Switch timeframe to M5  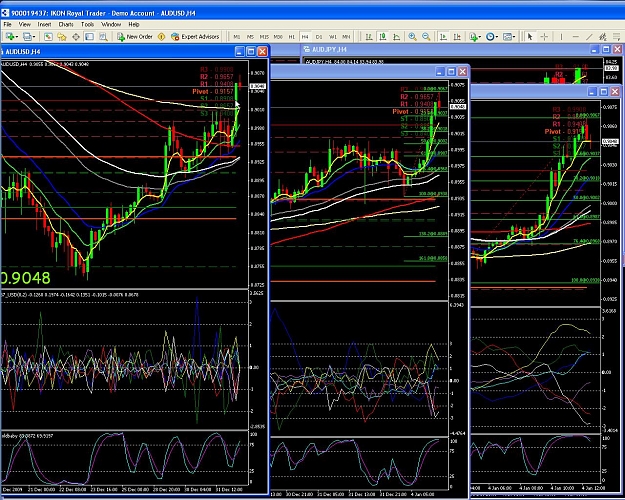pos(250,37)
